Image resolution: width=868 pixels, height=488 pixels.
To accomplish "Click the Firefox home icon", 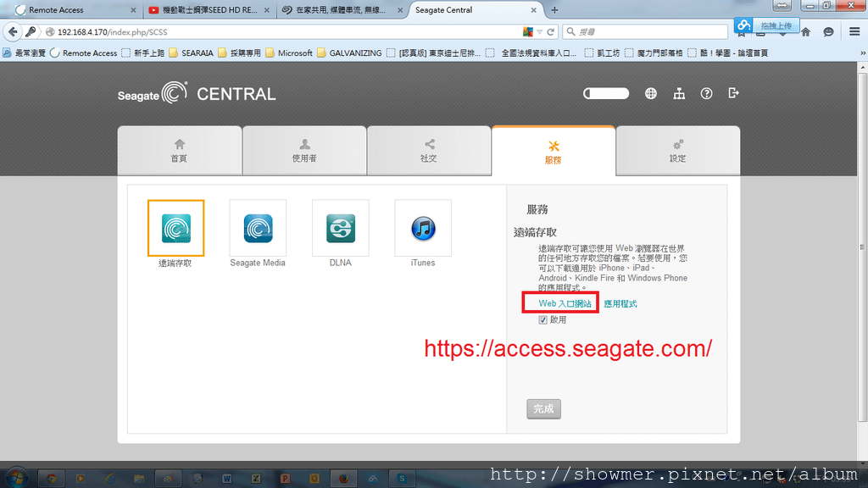I will 805,32.
